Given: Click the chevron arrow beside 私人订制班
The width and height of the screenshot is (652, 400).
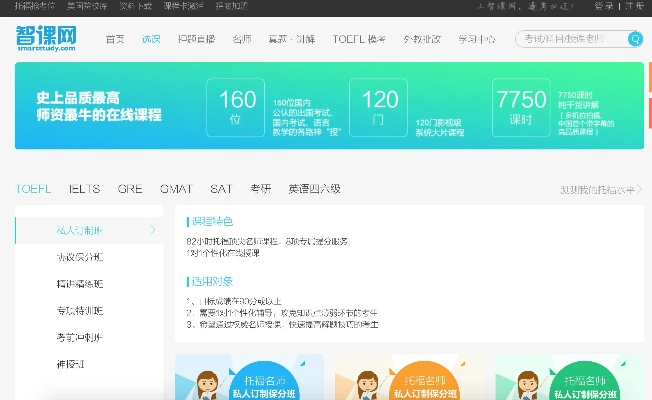Looking at the screenshot, I should coord(153,230).
